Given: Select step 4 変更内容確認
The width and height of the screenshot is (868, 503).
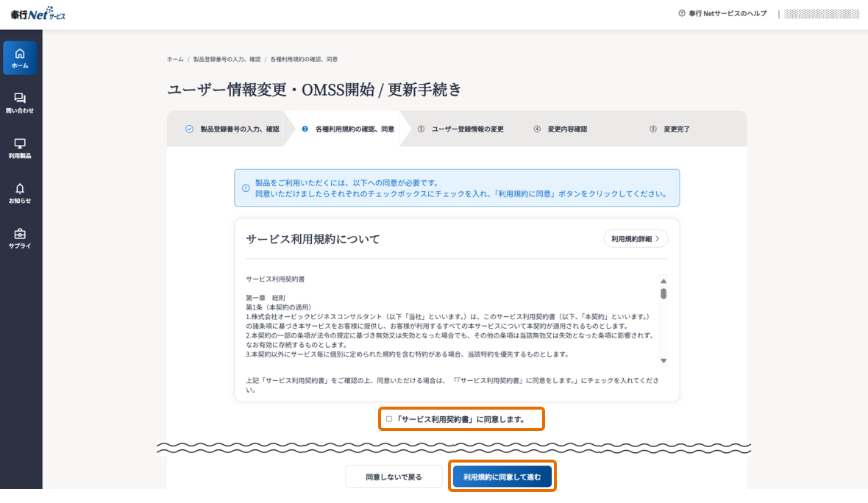Looking at the screenshot, I should point(561,129).
